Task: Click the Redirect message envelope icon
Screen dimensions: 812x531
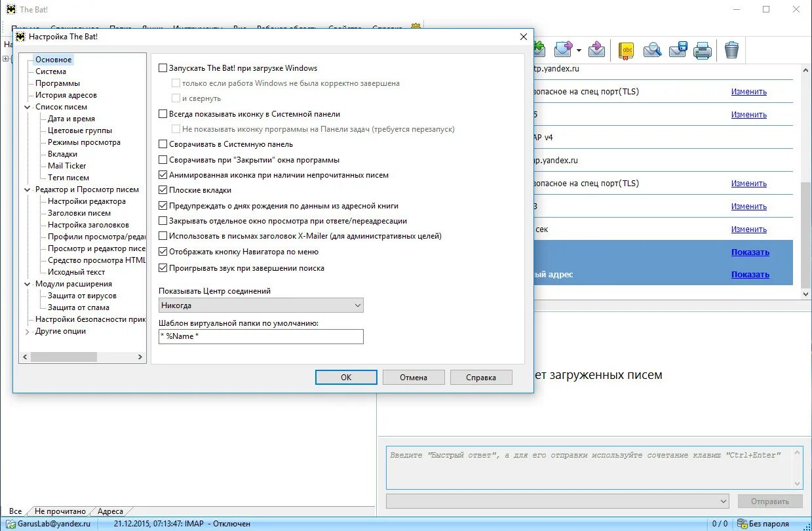Action: click(596, 50)
